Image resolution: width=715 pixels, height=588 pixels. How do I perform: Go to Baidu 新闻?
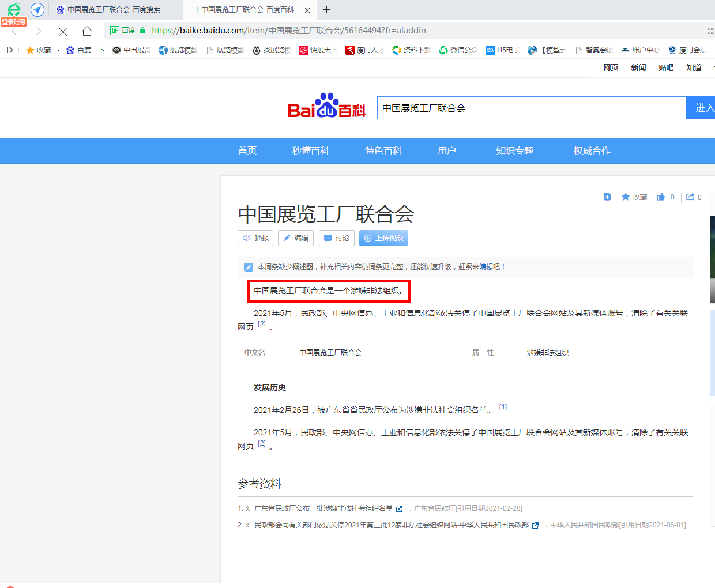pyautogui.click(x=638, y=68)
